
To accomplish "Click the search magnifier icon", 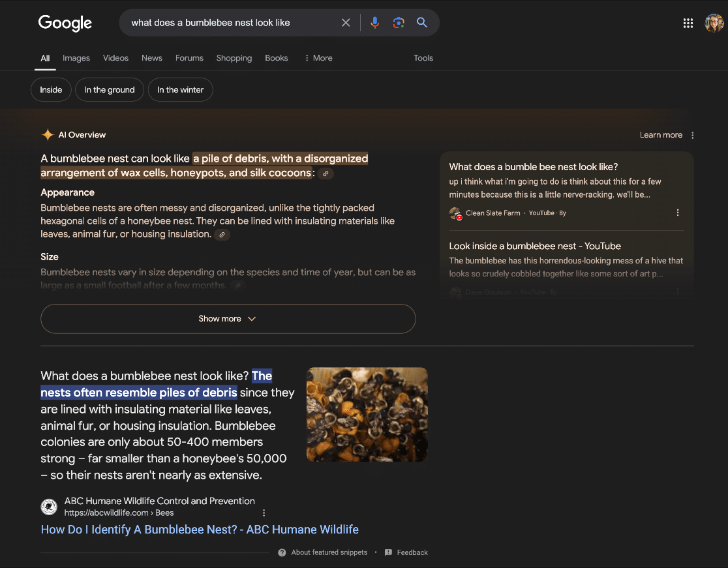I will (421, 22).
